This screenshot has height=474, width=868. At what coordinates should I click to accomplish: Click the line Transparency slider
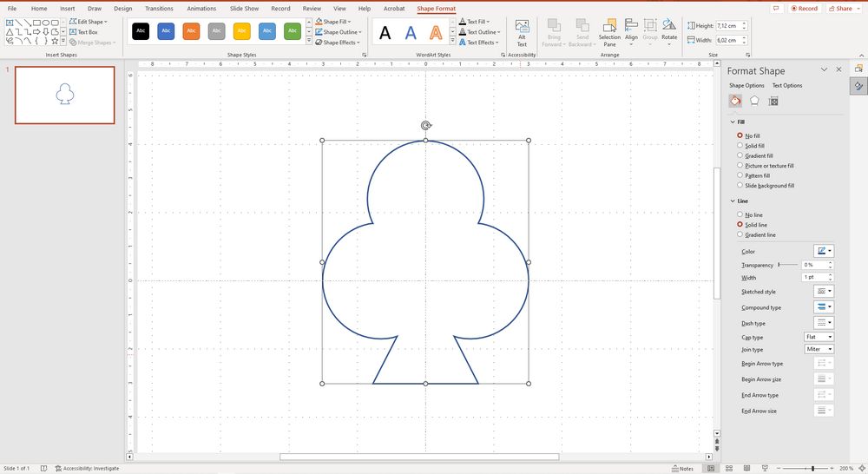pyautogui.click(x=788, y=266)
